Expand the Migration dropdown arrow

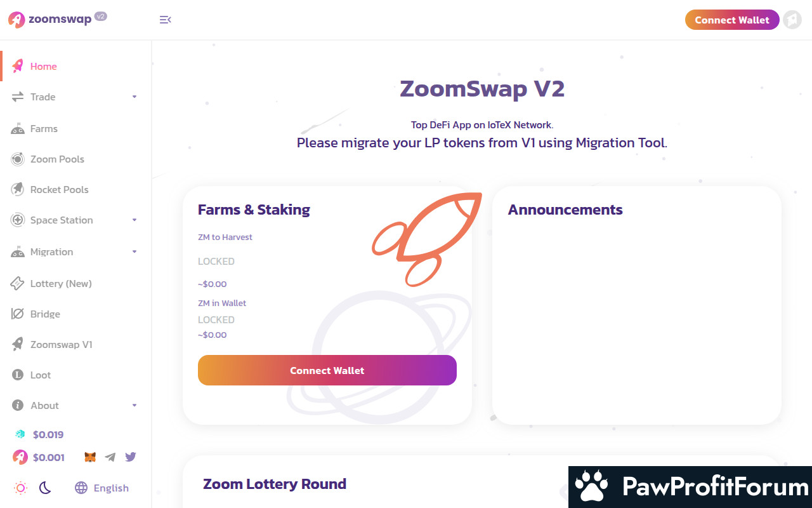click(134, 251)
